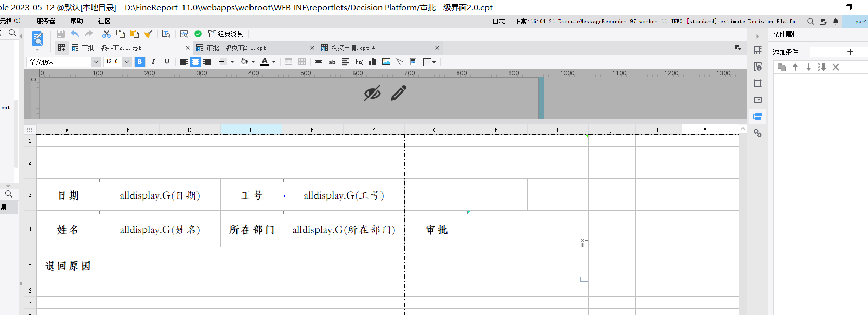This screenshot has height=315, width=868.
Task: Insert image into the cell
Action: pyautogui.click(x=386, y=62)
